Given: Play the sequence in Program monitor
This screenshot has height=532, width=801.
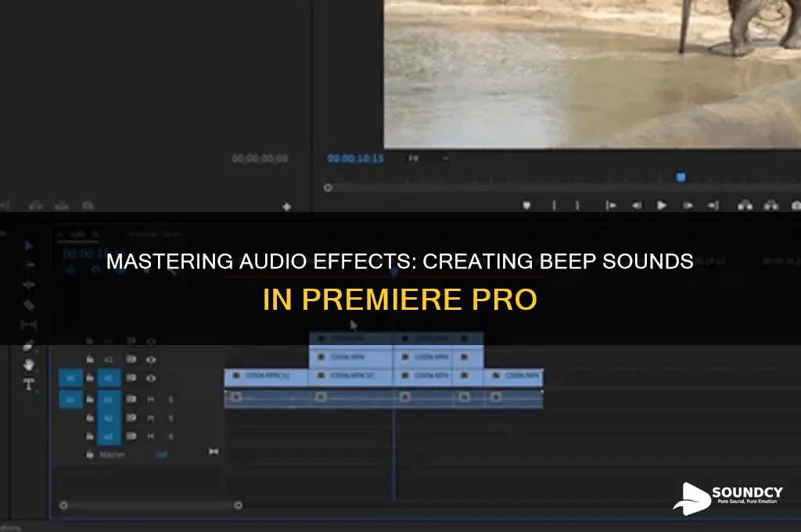Looking at the screenshot, I should click(662, 206).
